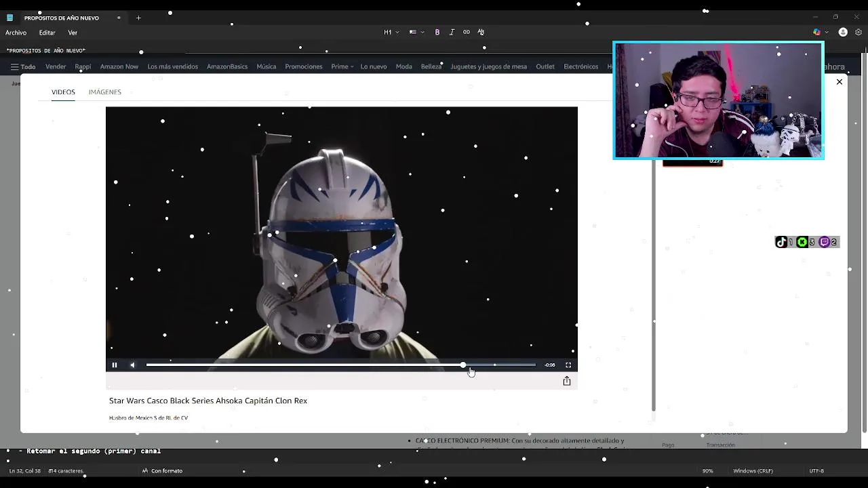Open AmazonBasics section
The height and width of the screenshot is (488, 868).
click(x=227, y=66)
